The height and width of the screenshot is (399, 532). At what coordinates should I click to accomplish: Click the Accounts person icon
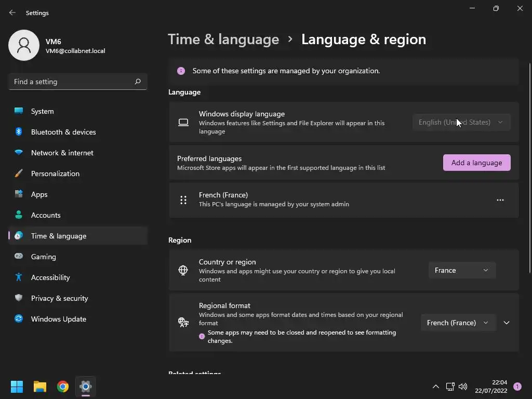coord(19,215)
